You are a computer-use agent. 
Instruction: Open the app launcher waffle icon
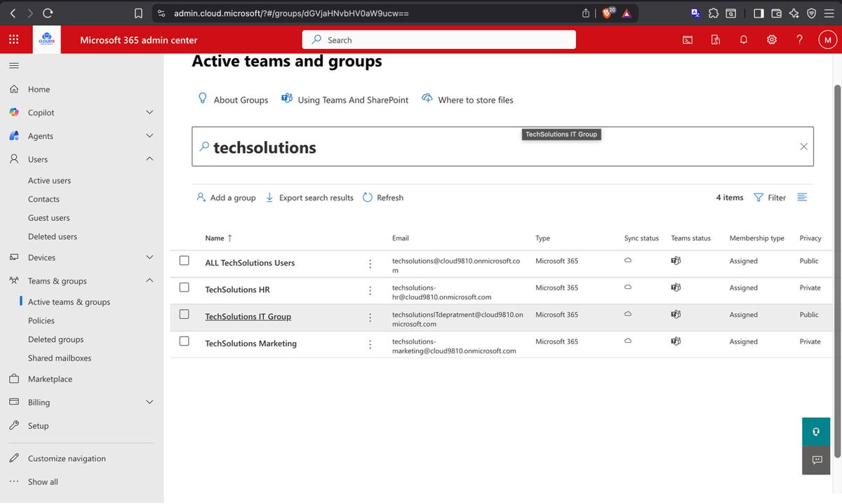click(13, 40)
